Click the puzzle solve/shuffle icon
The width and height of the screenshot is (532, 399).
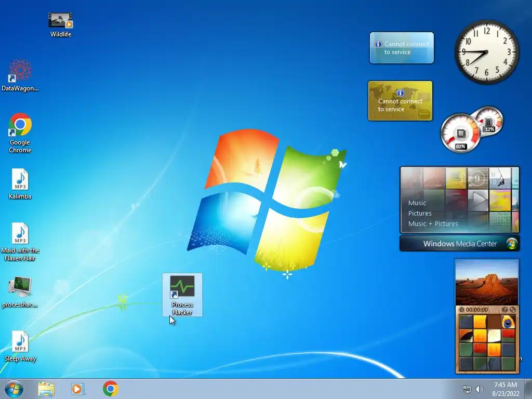coord(512,310)
